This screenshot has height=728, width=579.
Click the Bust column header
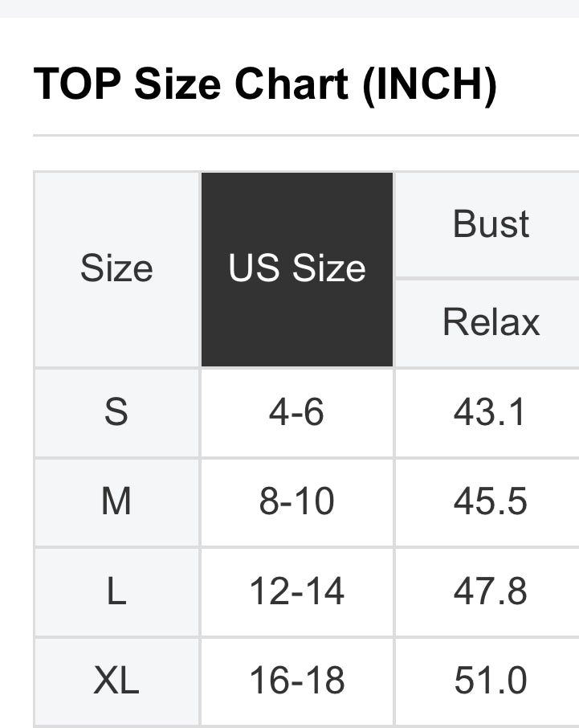click(491, 224)
